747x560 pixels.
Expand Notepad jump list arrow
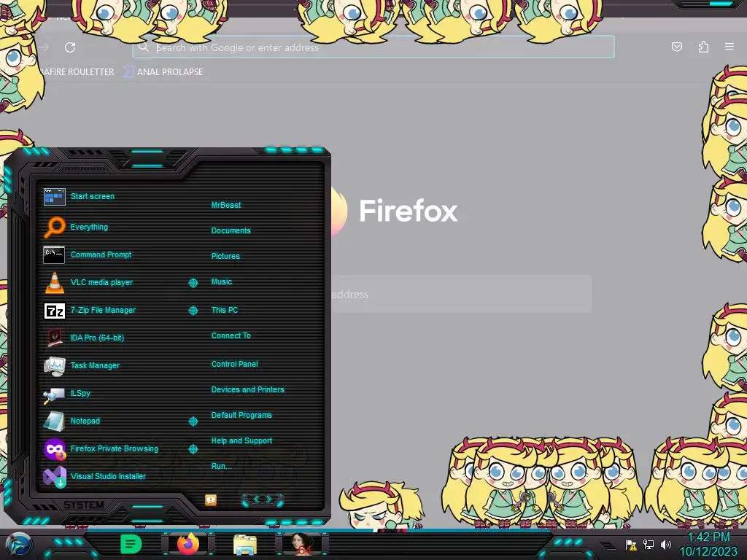pos(193,421)
